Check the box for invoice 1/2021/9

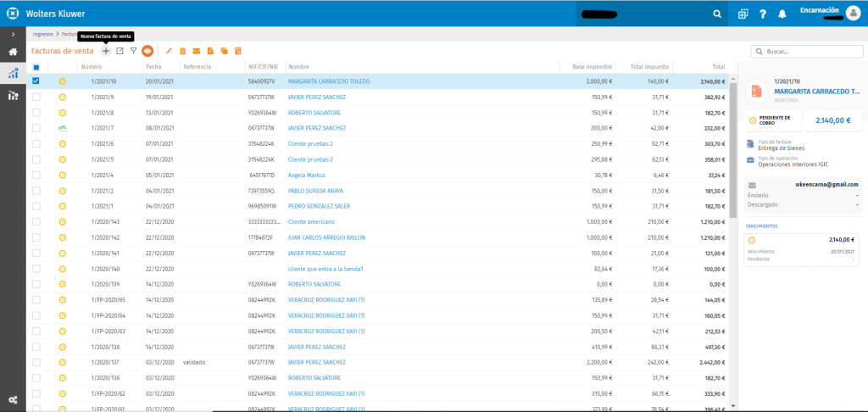click(36, 97)
